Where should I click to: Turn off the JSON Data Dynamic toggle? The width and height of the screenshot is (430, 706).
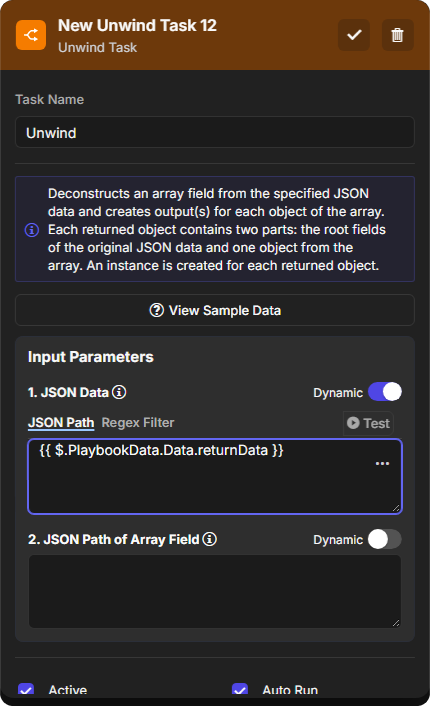(385, 392)
